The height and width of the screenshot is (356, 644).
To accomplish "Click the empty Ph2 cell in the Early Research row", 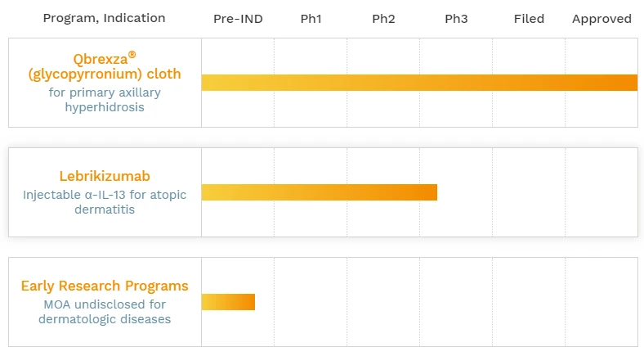I will 383,302.
